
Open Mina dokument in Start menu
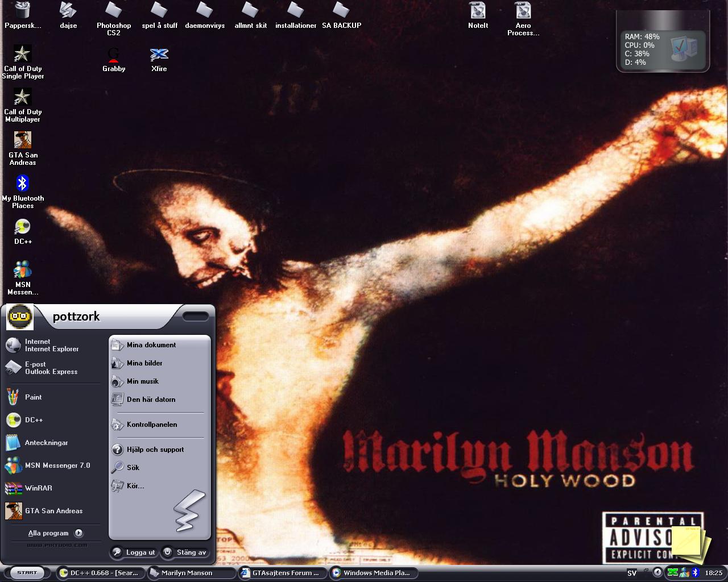coord(159,344)
